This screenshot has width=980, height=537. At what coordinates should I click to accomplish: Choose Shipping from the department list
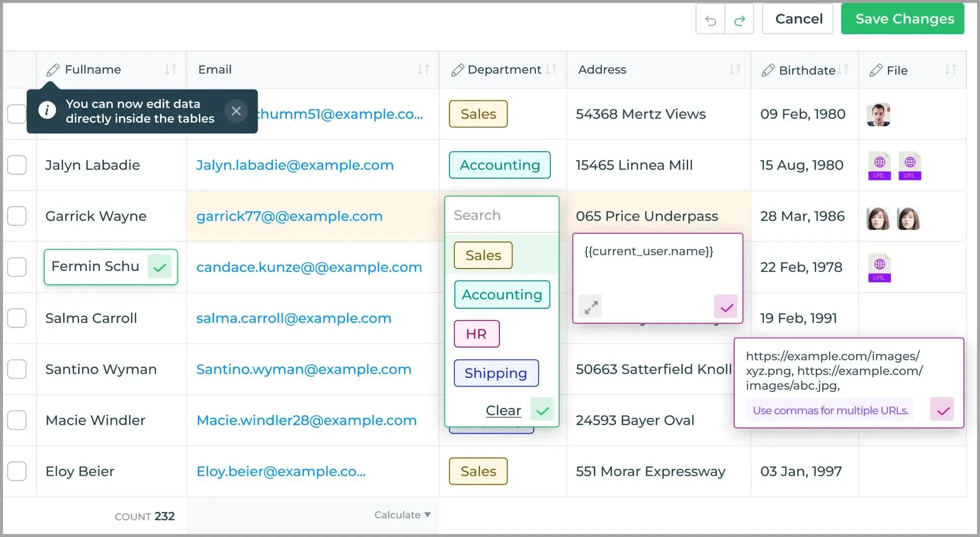pos(496,373)
